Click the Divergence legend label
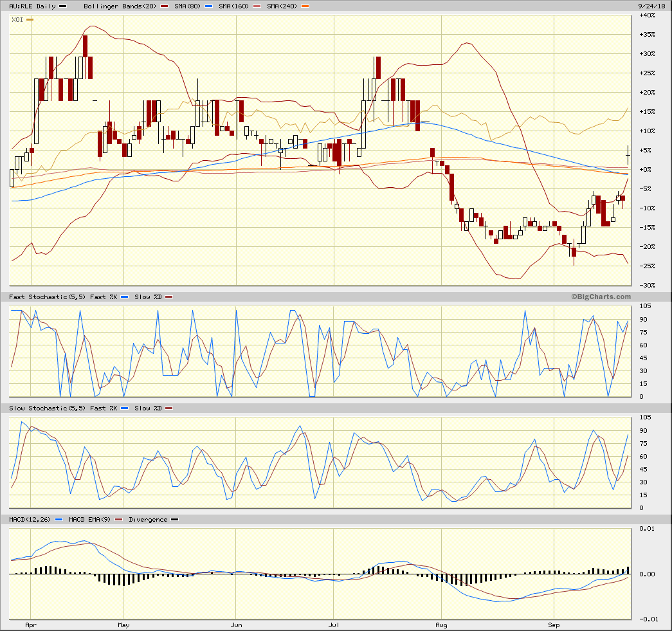Screen dimensions: 672x631 click(148, 520)
